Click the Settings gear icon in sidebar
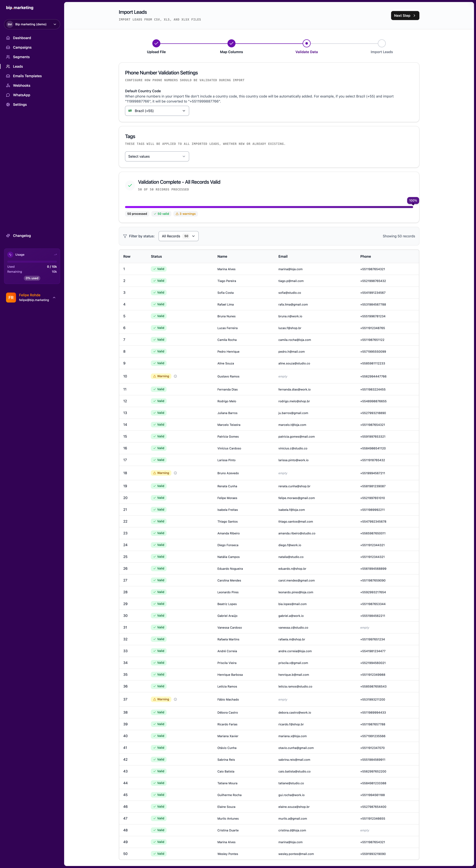 pos(8,104)
